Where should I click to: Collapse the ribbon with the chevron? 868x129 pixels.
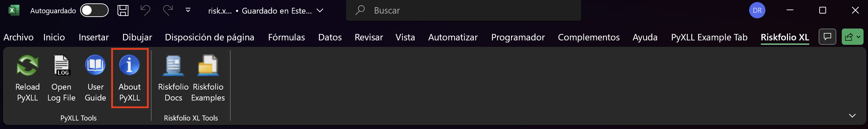point(852,116)
